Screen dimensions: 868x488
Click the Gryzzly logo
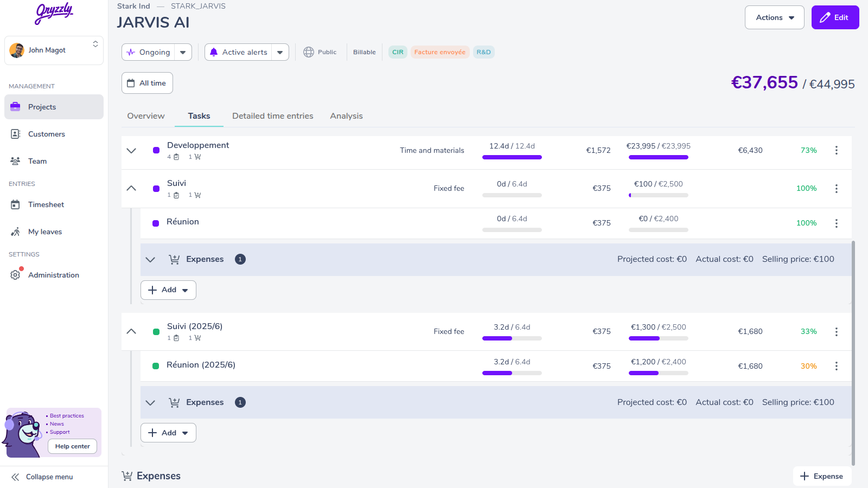click(54, 13)
